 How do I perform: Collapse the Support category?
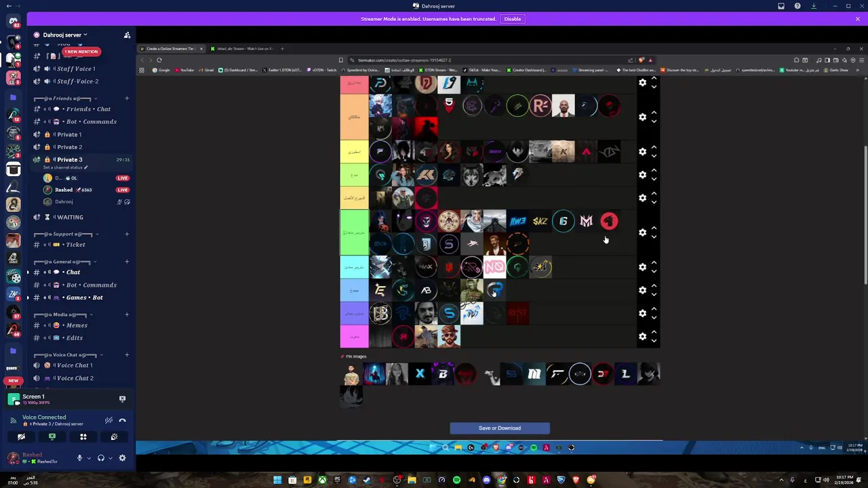pos(66,234)
